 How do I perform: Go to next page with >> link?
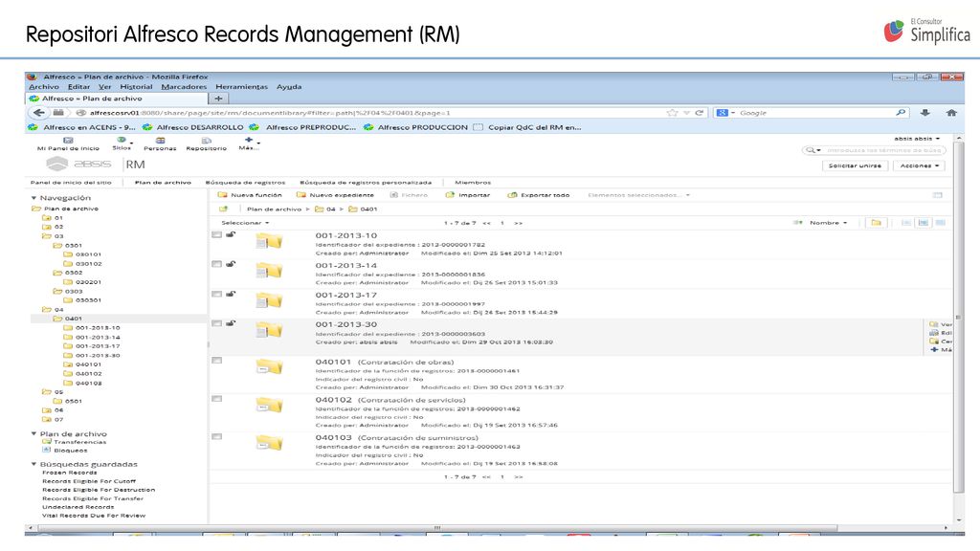(518, 223)
